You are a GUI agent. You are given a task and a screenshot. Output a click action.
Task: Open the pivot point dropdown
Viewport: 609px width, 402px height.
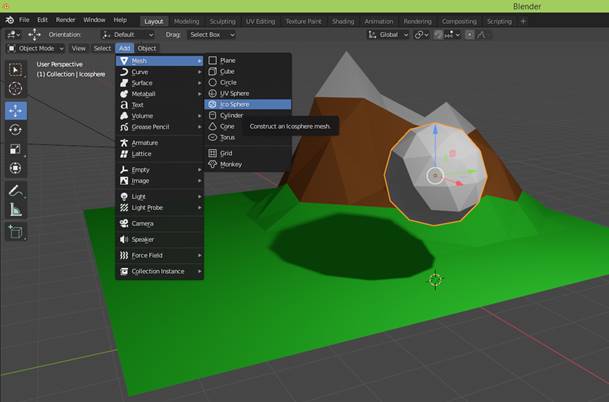[x=421, y=35]
